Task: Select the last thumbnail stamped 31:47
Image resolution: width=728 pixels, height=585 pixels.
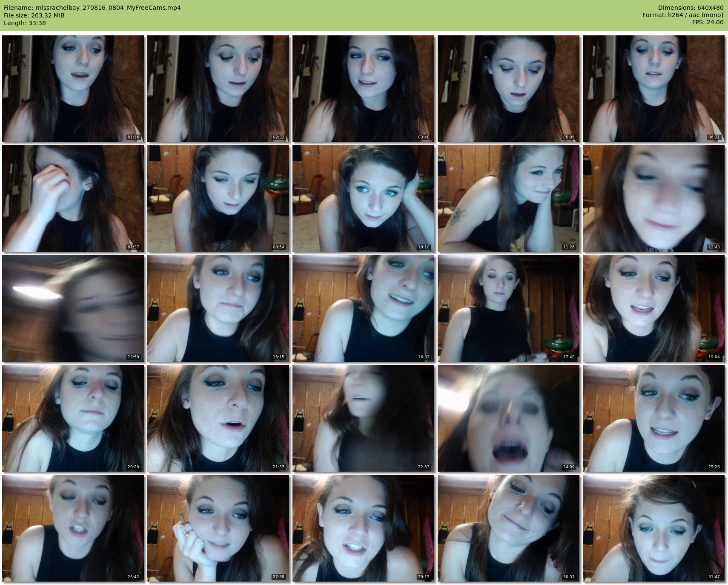Action: click(x=653, y=528)
